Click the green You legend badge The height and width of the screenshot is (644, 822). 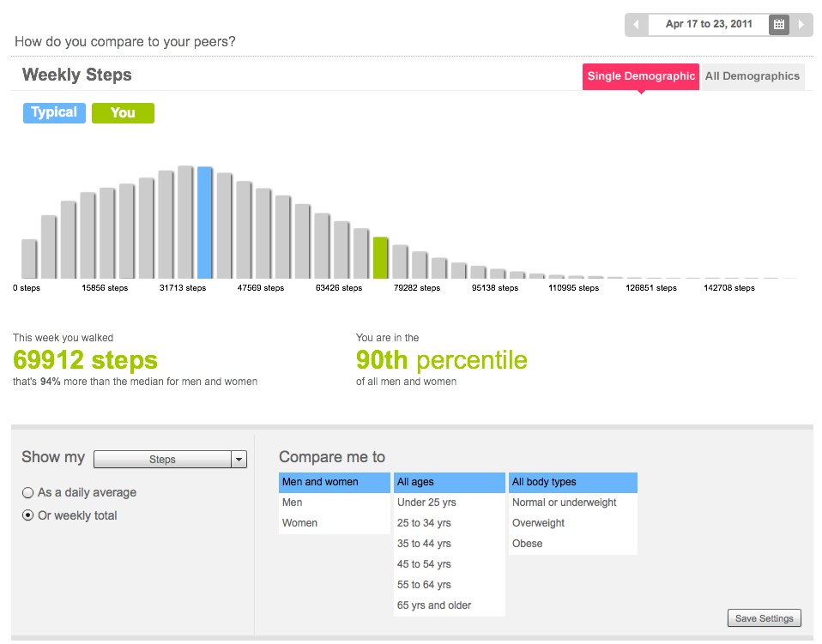tap(123, 112)
